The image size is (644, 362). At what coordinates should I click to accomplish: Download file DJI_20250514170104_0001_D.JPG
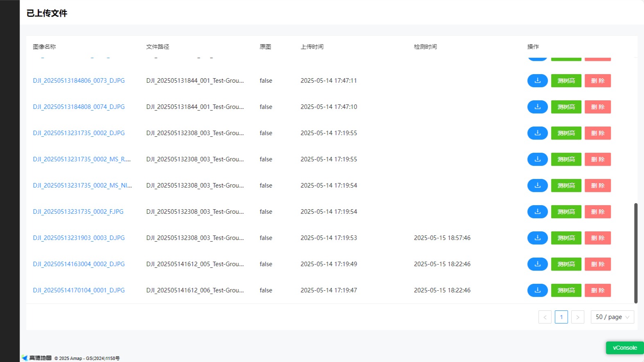pos(537,290)
